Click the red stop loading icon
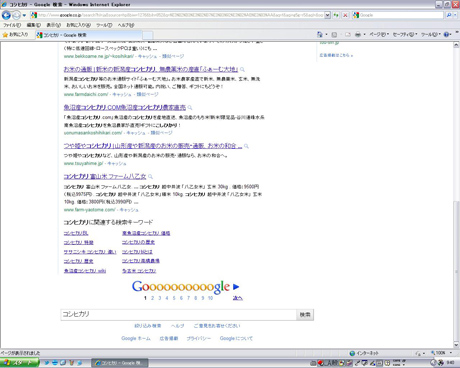Image resolution: width=460 pixels, height=368 pixels. tap(345, 15)
